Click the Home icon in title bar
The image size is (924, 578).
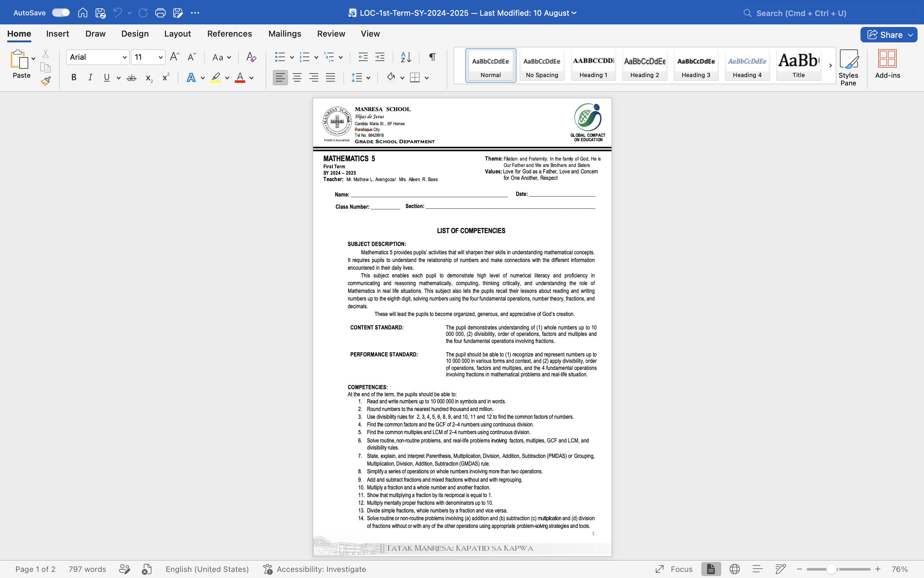pos(82,13)
